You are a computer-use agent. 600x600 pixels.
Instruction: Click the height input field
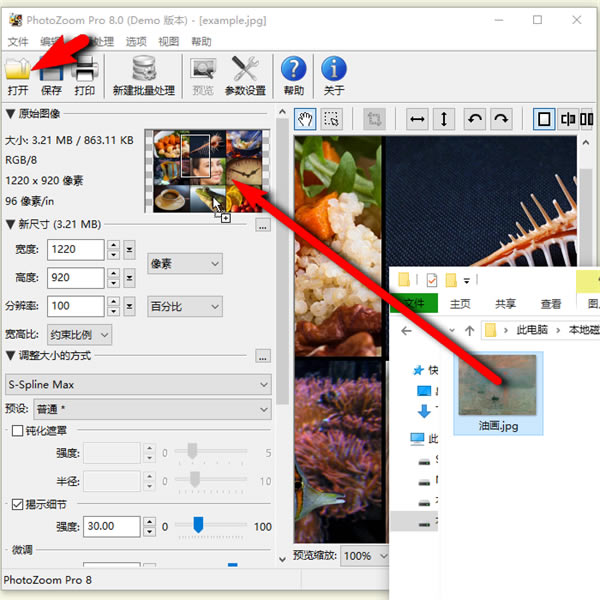click(75, 278)
